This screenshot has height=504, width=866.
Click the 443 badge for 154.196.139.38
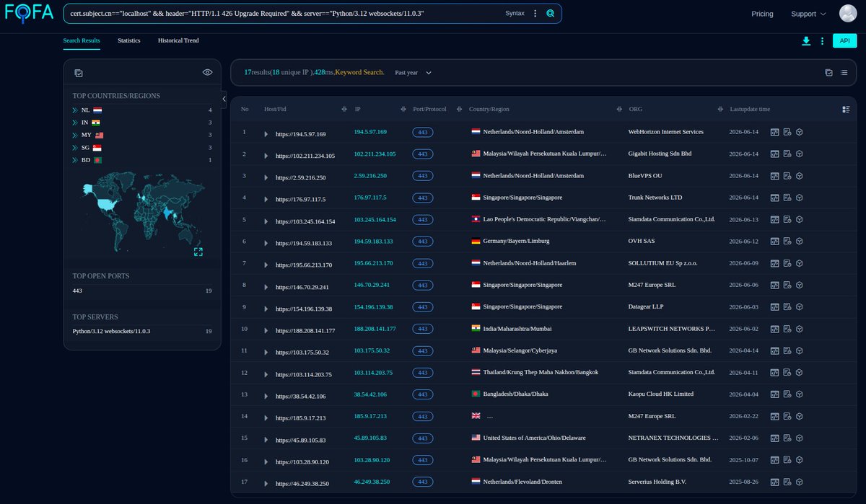coord(423,307)
